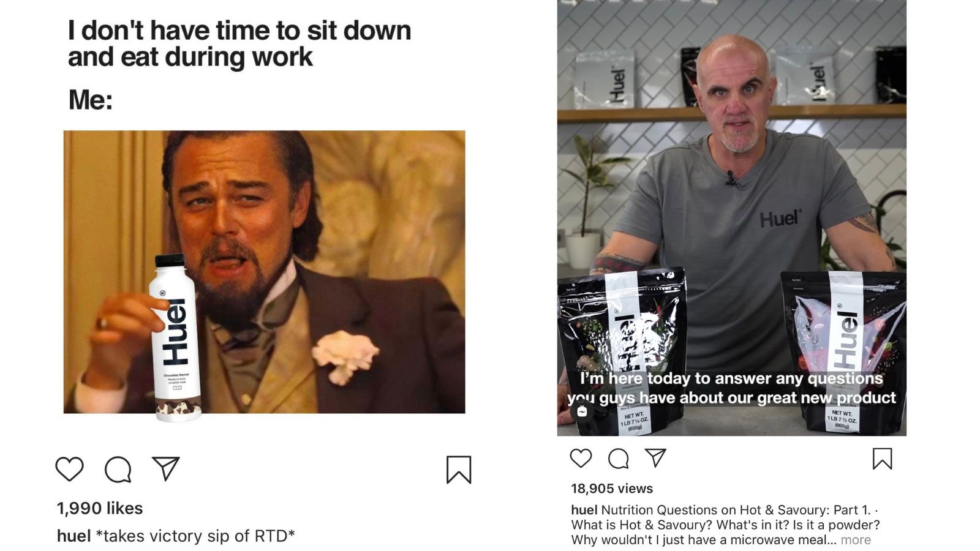Share the Hot & Savoury video post
Screen dimensions: 980x551
coord(655,457)
